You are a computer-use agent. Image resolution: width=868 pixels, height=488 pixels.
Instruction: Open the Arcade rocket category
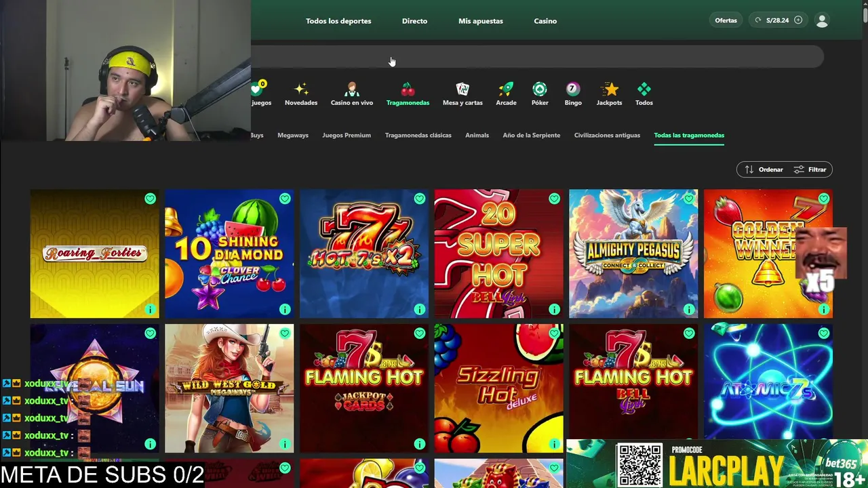coord(506,94)
